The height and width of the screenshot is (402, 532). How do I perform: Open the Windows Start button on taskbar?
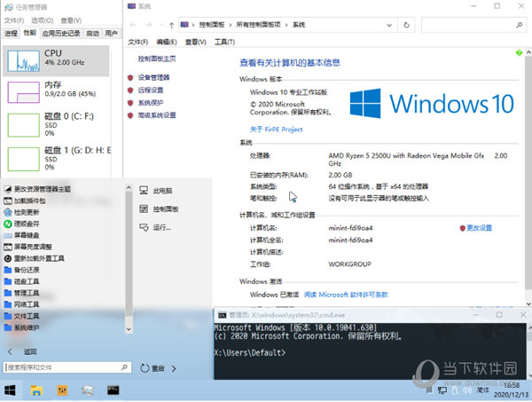click(x=10, y=390)
